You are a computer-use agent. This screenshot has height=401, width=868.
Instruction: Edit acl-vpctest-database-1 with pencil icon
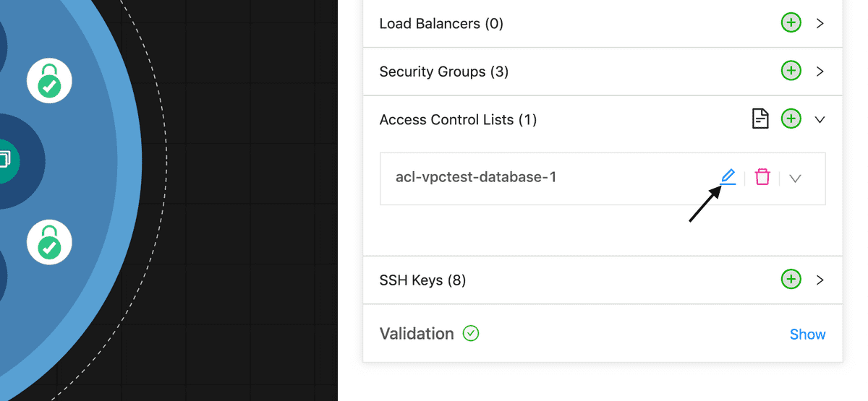pos(728,177)
